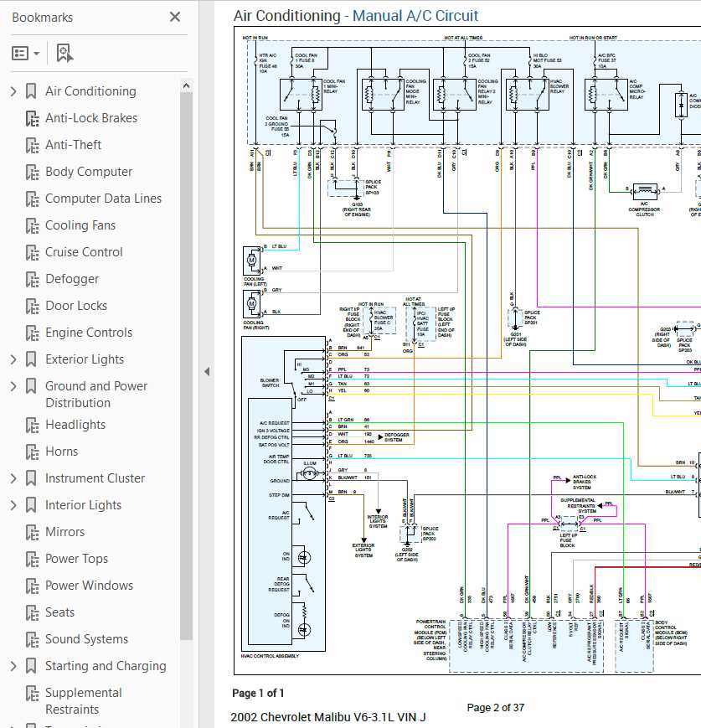Open Ground and Power Distribution bookmark
The height and width of the screenshot is (728, 701).
pyautogui.click(x=96, y=395)
